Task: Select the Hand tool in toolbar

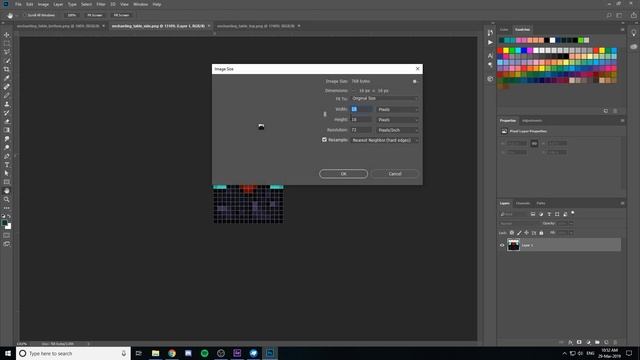Action: [7, 191]
